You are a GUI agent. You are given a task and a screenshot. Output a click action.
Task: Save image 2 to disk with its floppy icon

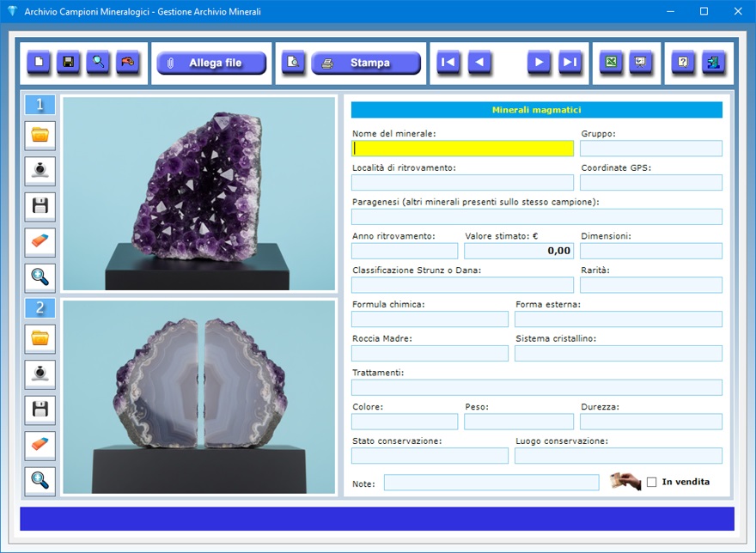40,410
